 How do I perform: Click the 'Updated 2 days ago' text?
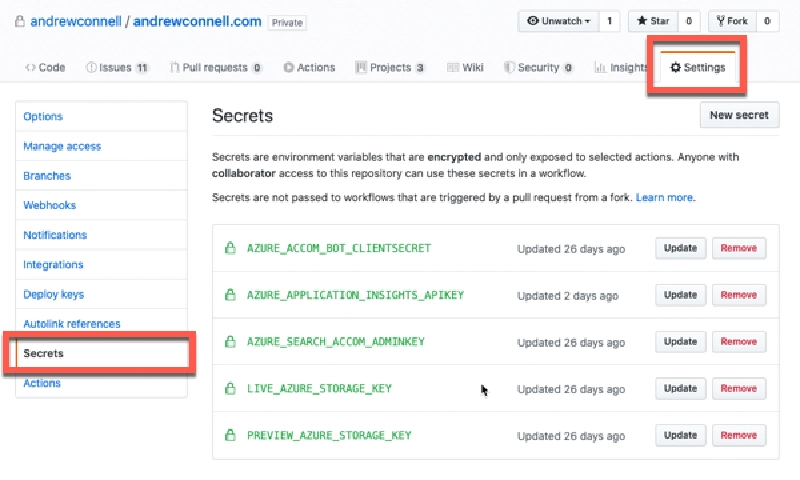coord(567,296)
